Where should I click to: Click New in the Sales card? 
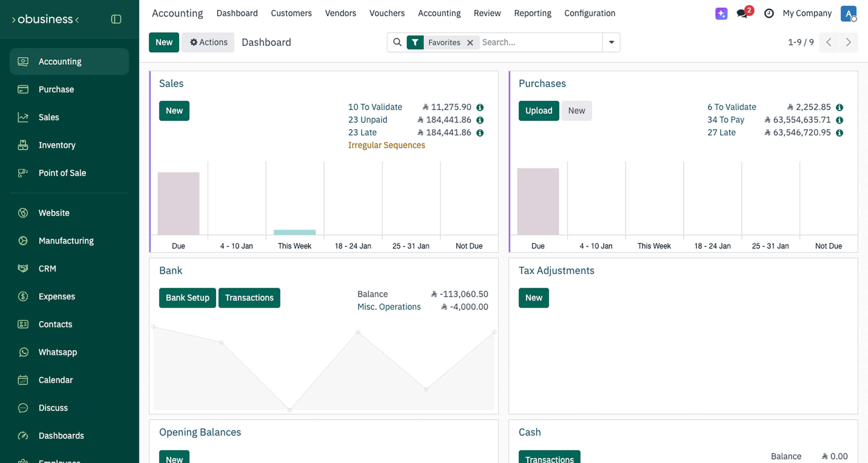[x=174, y=111]
